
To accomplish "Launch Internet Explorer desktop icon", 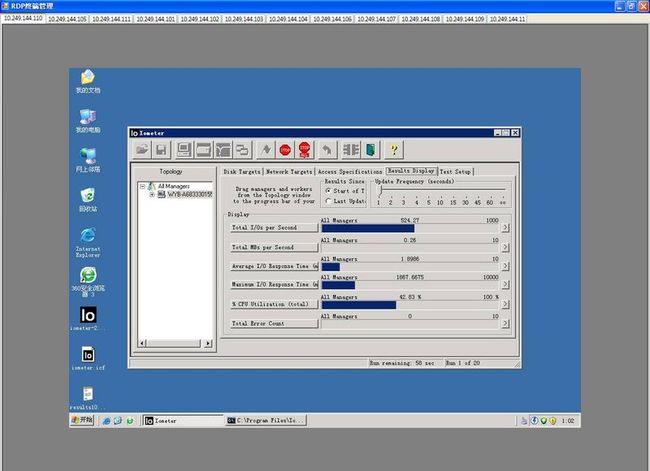I will click(x=88, y=243).
